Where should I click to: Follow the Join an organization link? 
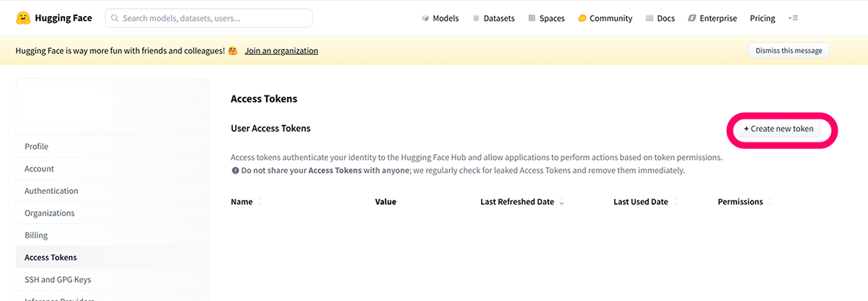point(281,51)
